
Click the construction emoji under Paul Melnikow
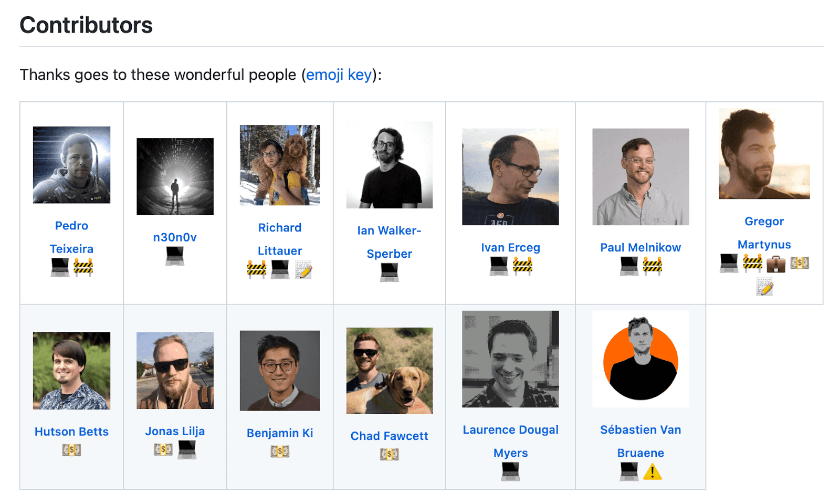tap(652, 266)
